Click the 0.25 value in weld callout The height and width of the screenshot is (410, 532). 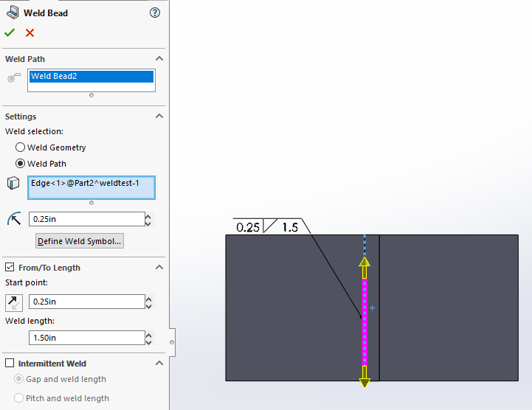click(248, 227)
